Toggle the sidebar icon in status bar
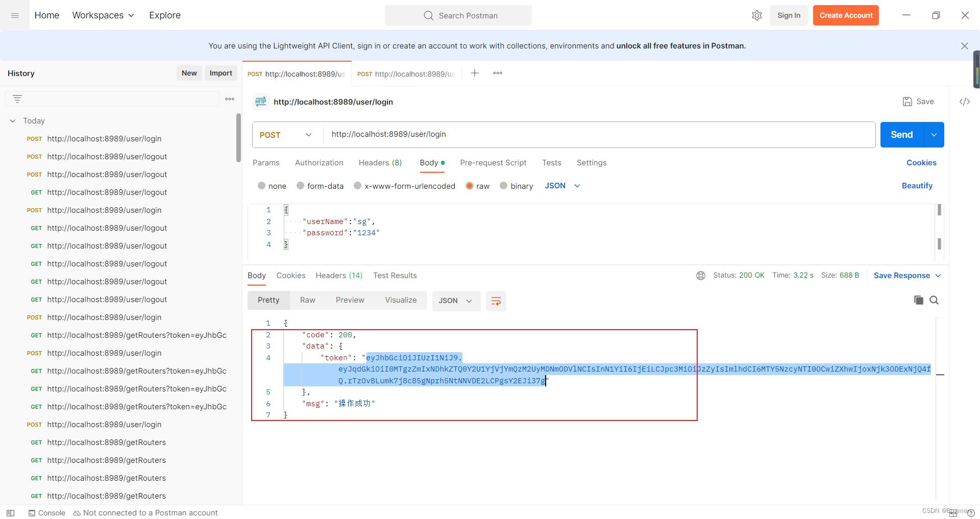980x519 pixels. [x=10, y=513]
